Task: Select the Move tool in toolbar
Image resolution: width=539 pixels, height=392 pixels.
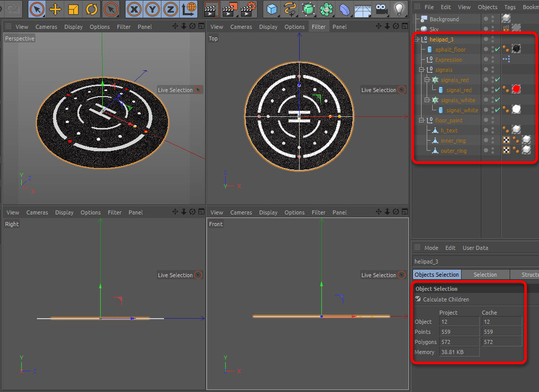Action: click(x=55, y=9)
